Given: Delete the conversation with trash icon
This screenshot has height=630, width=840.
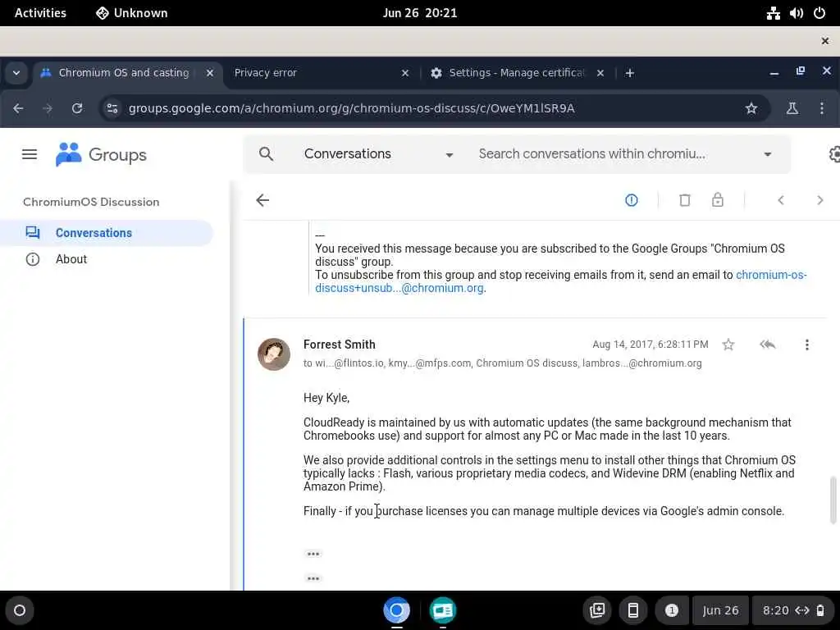Looking at the screenshot, I should [x=685, y=200].
